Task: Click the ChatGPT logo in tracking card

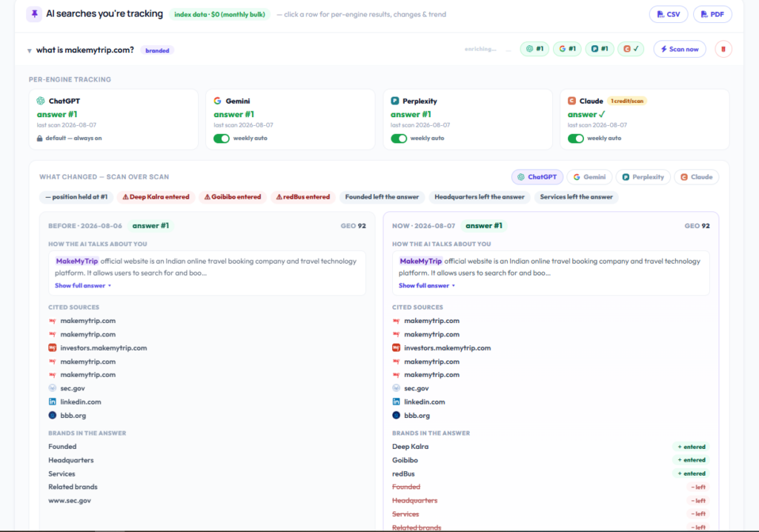Action: click(x=41, y=101)
